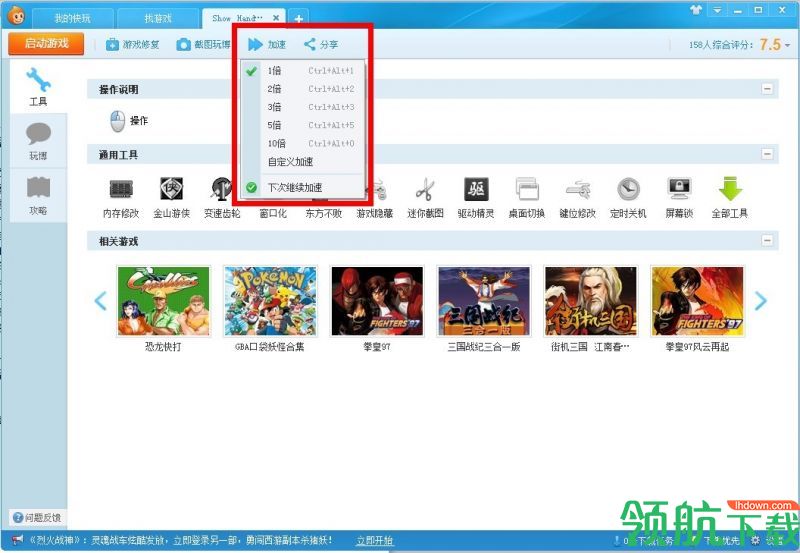Open 自定义加速 custom speed entry
This screenshot has width=800, height=553.
[x=303, y=162]
